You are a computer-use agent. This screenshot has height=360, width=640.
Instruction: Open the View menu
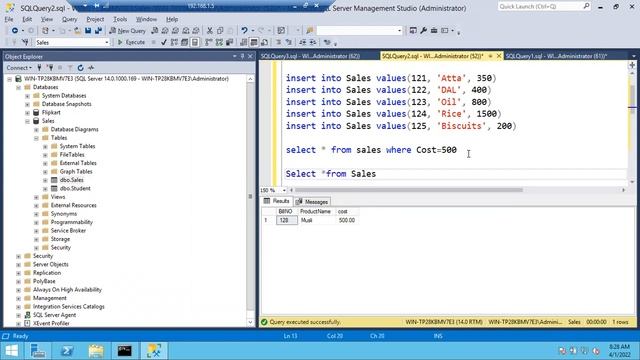[47, 19]
